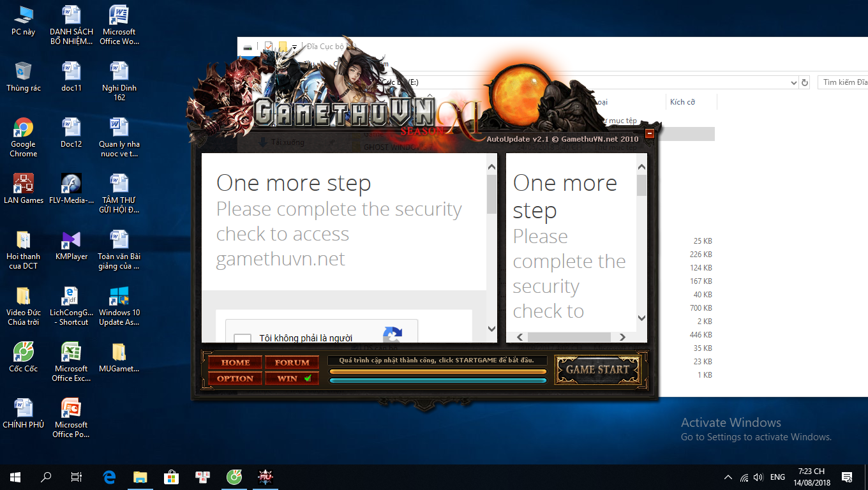Show hidden system tray icons
868x490 pixels.
[728, 477]
